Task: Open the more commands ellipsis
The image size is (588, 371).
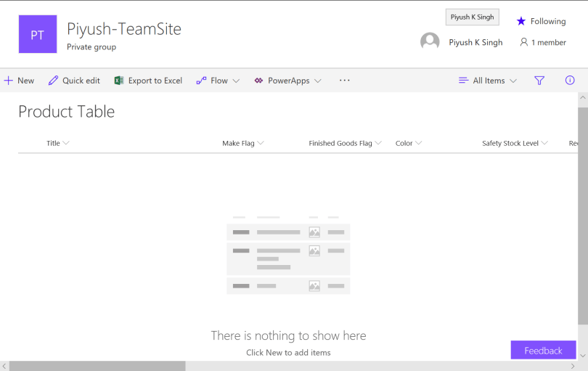Action: point(344,81)
